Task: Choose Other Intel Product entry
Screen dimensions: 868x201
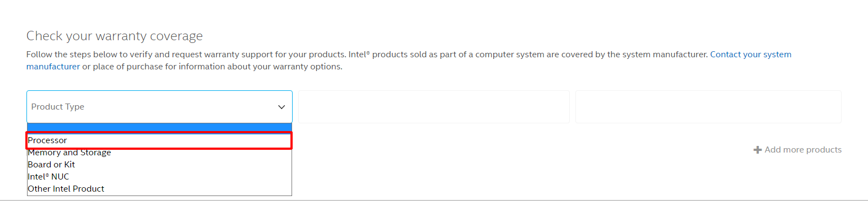Action: (159, 189)
